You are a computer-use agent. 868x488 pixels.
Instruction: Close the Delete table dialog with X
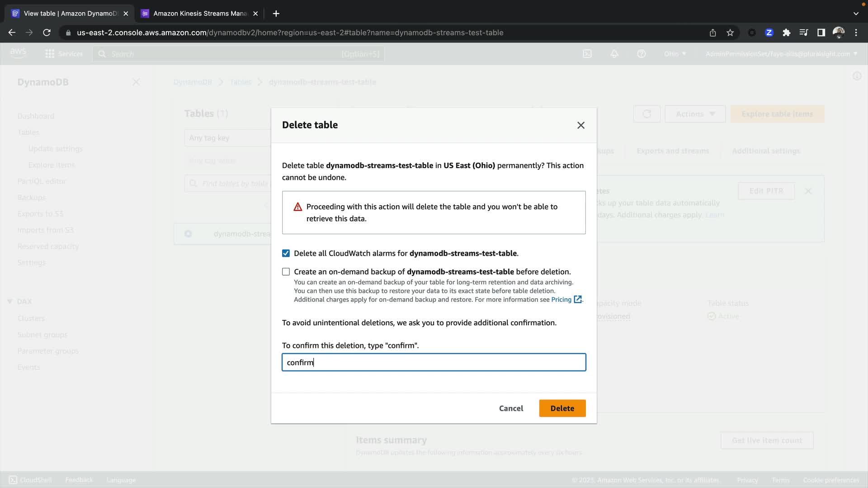click(581, 125)
